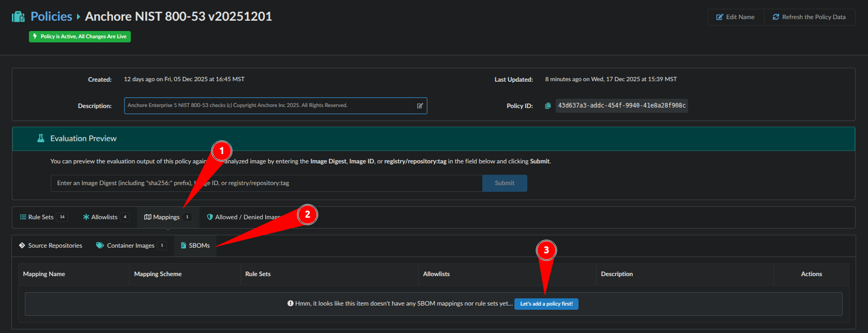
Task: Click the policy Description text field
Action: coord(269,105)
